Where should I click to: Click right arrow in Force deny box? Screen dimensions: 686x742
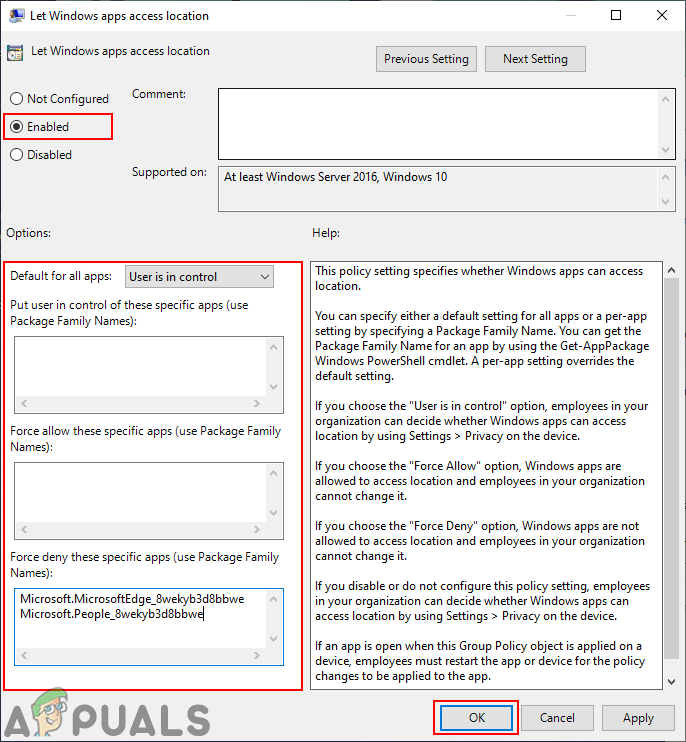tap(257, 655)
